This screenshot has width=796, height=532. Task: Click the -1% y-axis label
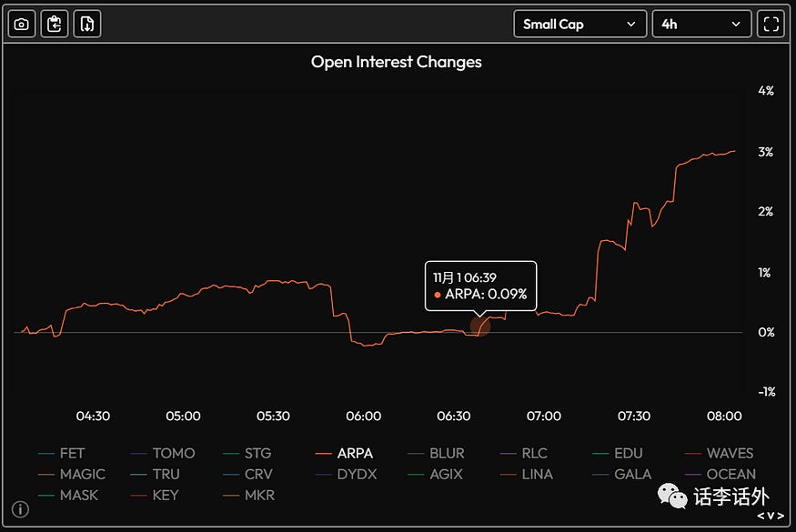coord(767,392)
